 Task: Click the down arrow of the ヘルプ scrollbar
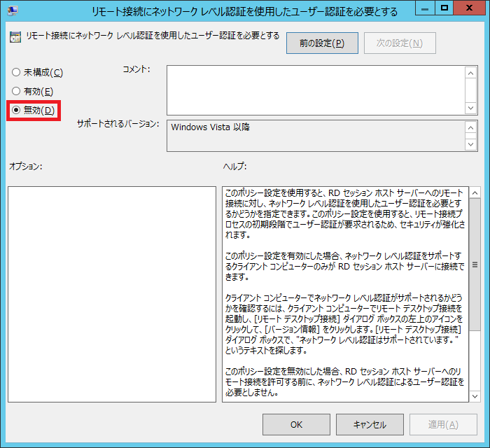475,396
